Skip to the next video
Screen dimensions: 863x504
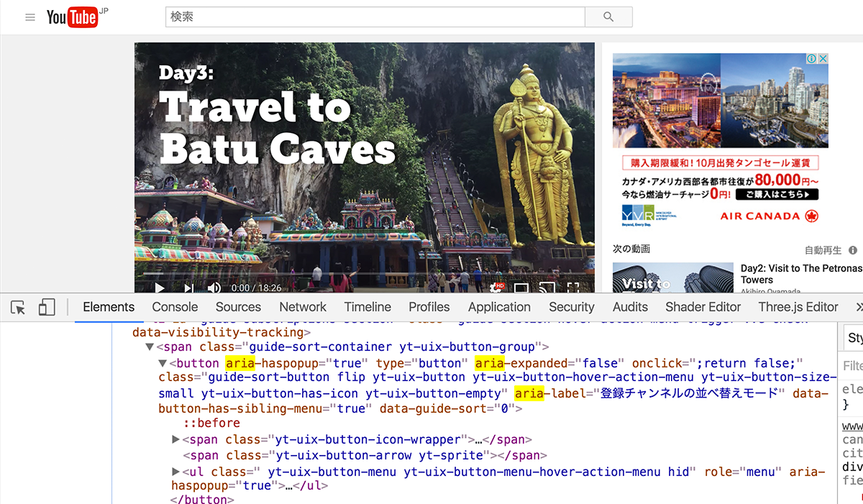188,288
